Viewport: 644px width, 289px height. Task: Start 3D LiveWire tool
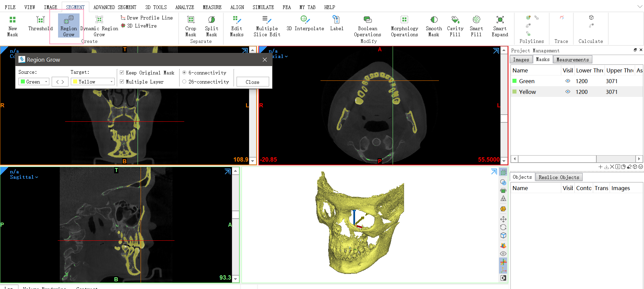139,26
